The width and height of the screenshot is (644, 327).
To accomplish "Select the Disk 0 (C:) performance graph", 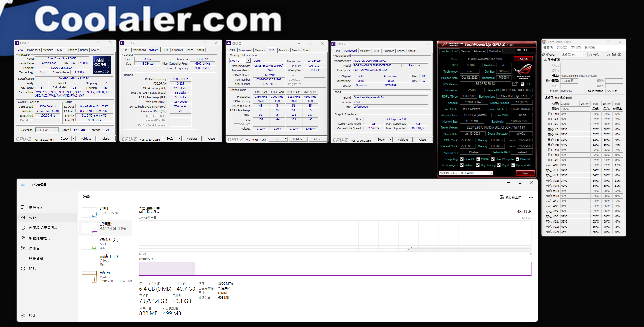I will [x=90, y=244].
